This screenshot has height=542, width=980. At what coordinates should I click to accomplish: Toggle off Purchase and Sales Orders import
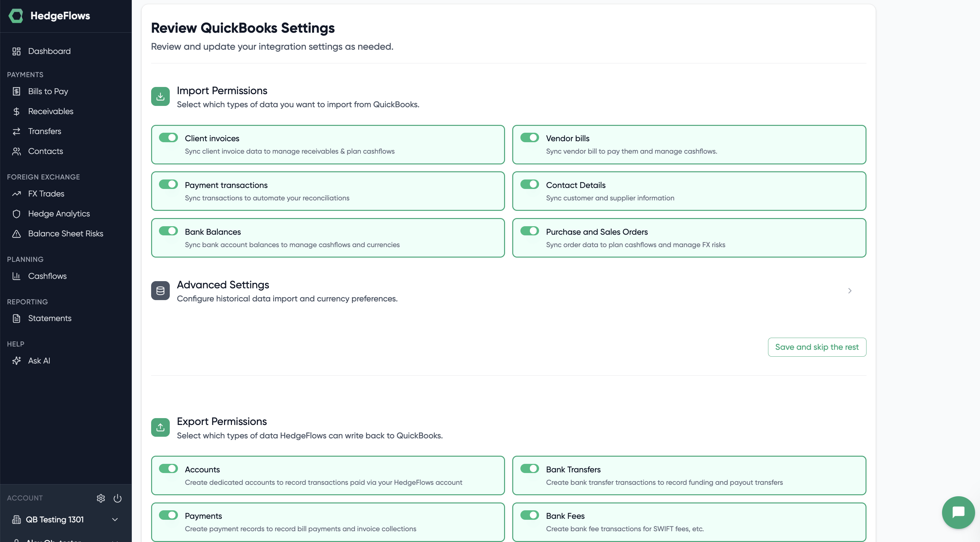(x=530, y=231)
